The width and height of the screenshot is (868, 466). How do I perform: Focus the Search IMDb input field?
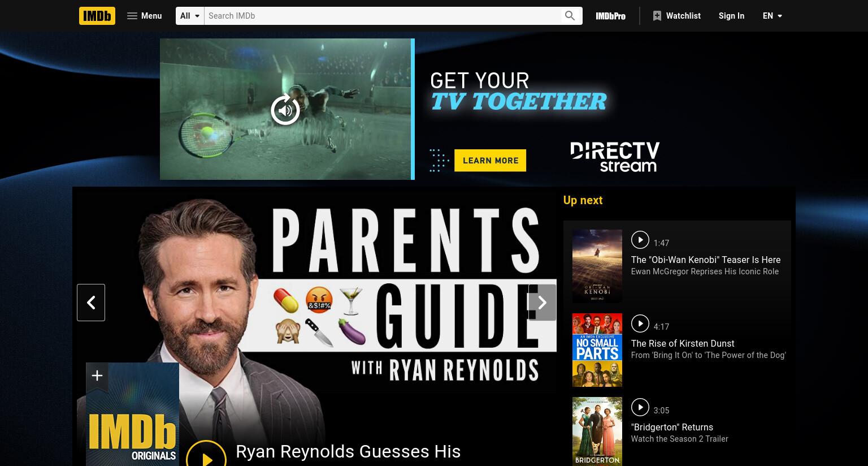click(383, 16)
